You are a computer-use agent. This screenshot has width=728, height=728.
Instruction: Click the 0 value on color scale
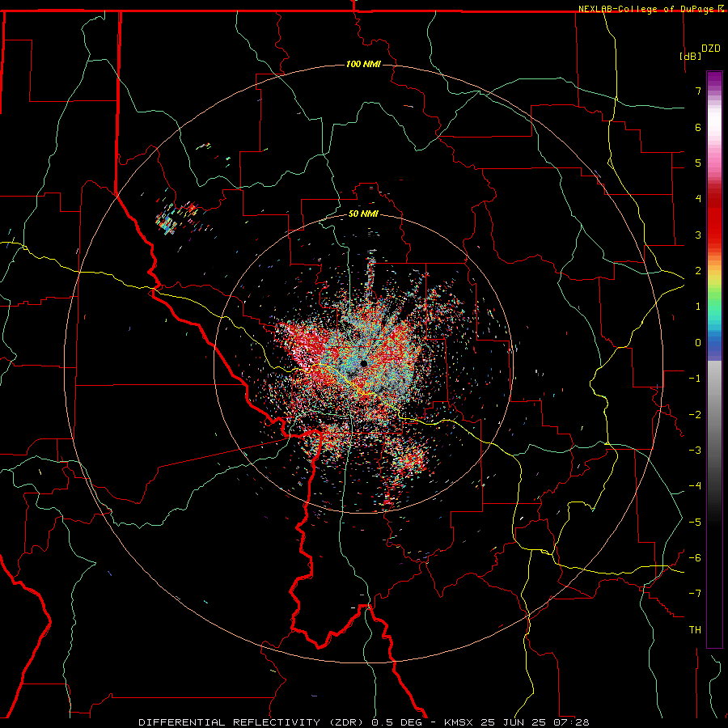(x=698, y=343)
